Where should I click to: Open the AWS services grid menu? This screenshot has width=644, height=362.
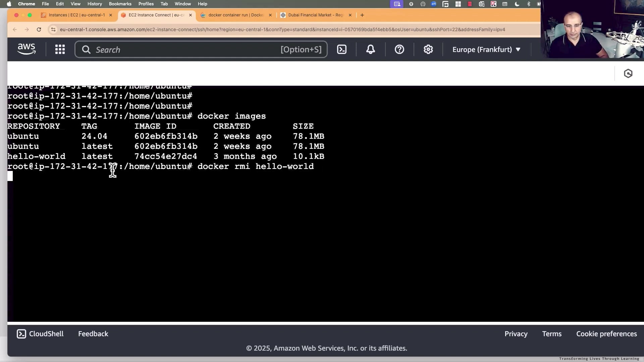(60, 50)
